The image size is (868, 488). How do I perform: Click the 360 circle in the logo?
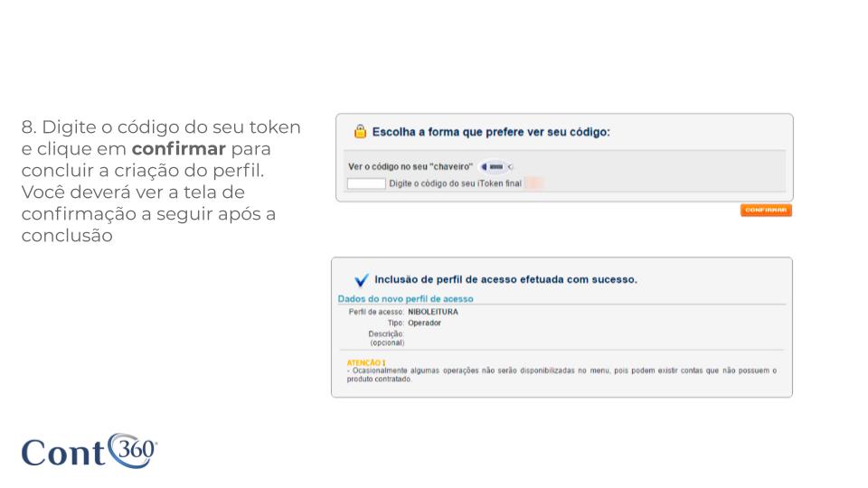[134, 447]
